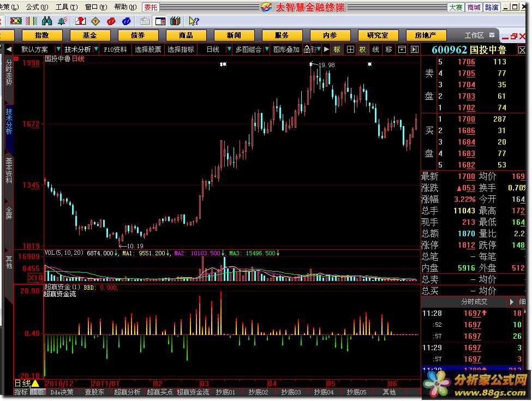
Task: Click the red-green striped bars toolbar icon
Action: 32,21
